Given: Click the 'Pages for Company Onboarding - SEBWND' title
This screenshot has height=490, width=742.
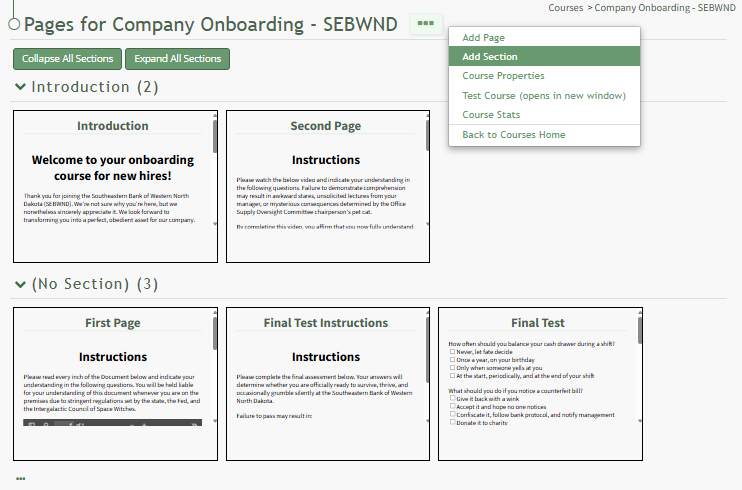Looking at the screenshot, I should coord(211,25).
